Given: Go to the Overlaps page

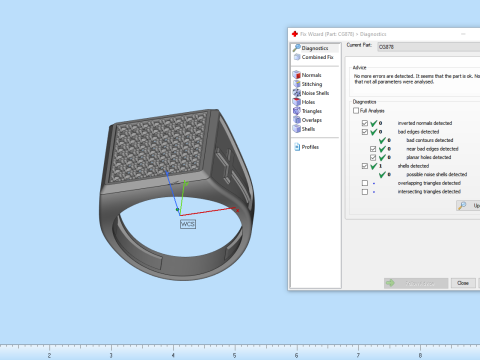Looking at the screenshot, I should click(307, 120).
